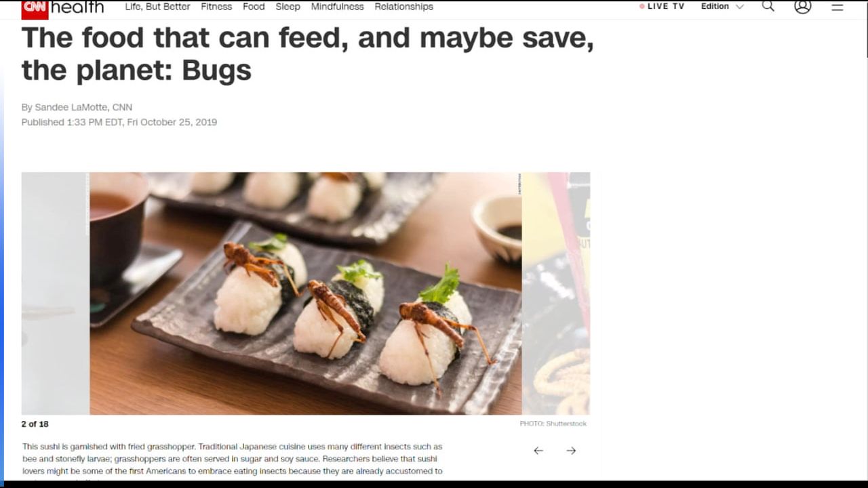Open the Mindfulness section

click(337, 6)
